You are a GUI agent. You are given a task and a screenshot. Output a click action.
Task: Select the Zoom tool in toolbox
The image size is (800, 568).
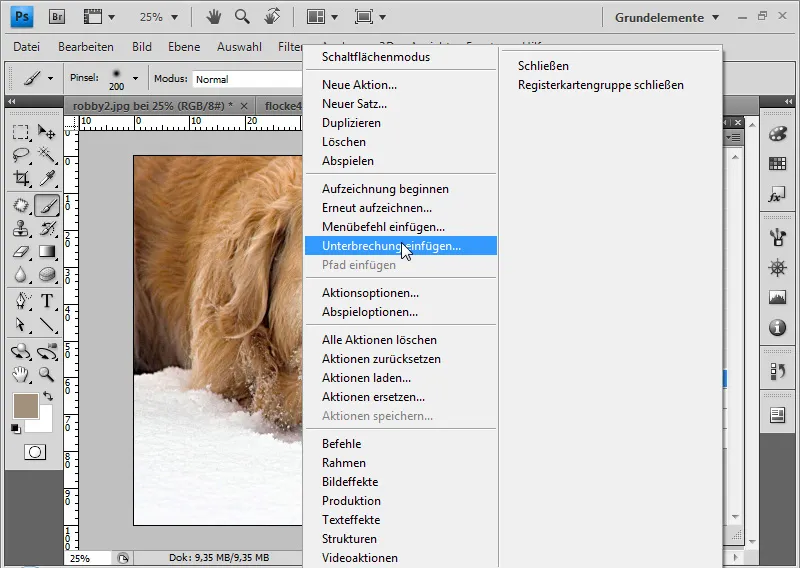(47, 375)
